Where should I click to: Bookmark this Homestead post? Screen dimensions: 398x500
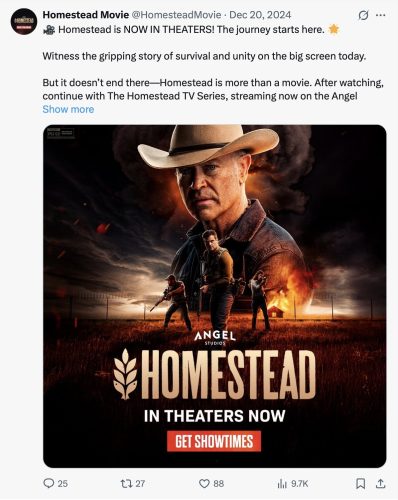coord(361,483)
